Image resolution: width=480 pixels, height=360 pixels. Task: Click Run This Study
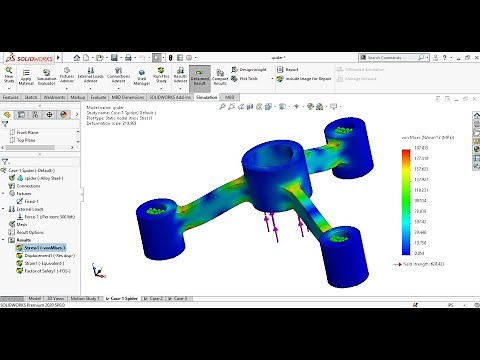click(x=161, y=75)
